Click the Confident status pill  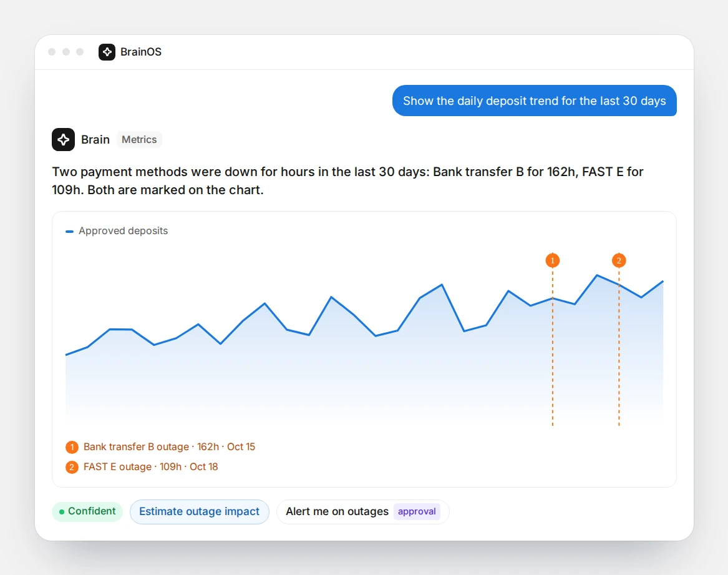click(x=87, y=511)
